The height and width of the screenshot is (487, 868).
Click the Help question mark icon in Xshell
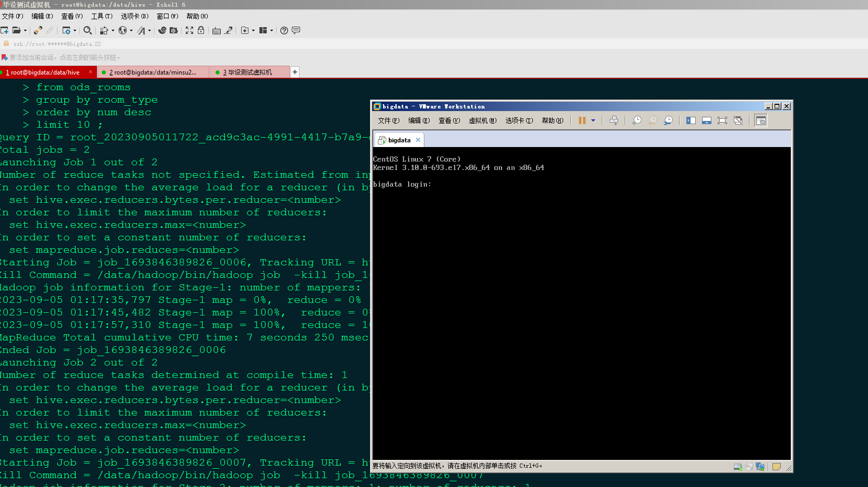[284, 30]
